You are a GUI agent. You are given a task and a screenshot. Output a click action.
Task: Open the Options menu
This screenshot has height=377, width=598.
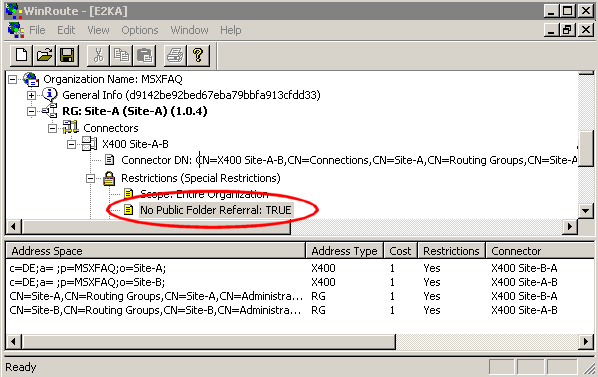click(140, 30)
